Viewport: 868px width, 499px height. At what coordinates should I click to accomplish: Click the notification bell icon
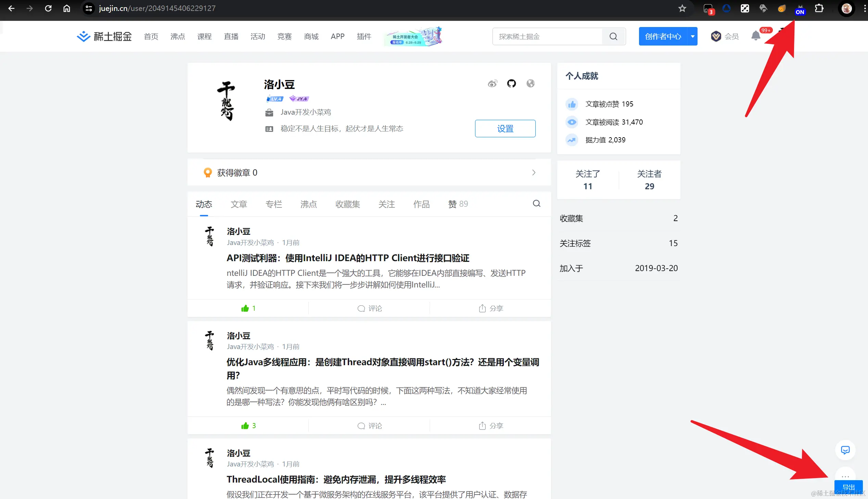pyautogui.click(x=756, y=36)
